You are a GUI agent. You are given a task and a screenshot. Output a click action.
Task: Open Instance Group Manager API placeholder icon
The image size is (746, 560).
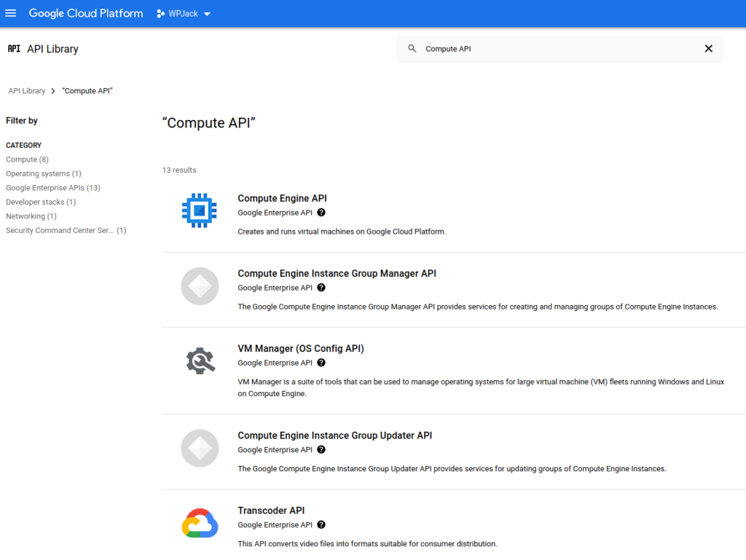200,286
